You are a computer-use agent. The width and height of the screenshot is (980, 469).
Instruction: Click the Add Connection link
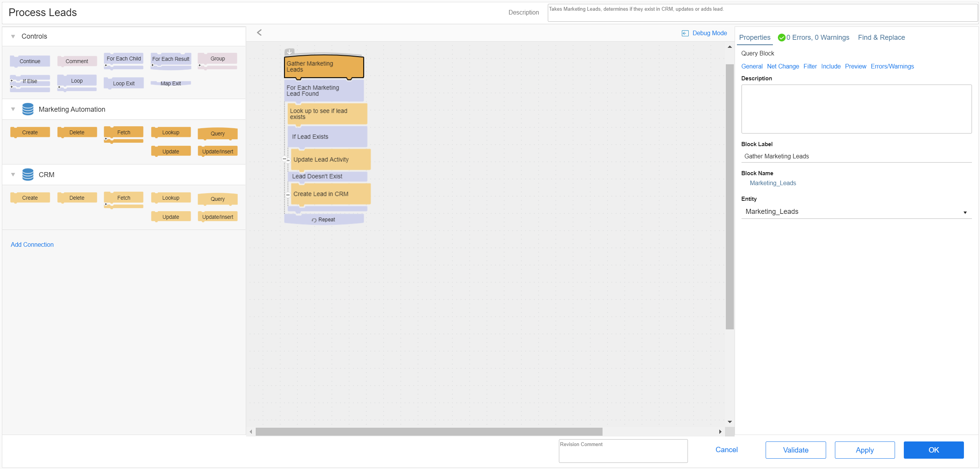coord(32,244)
